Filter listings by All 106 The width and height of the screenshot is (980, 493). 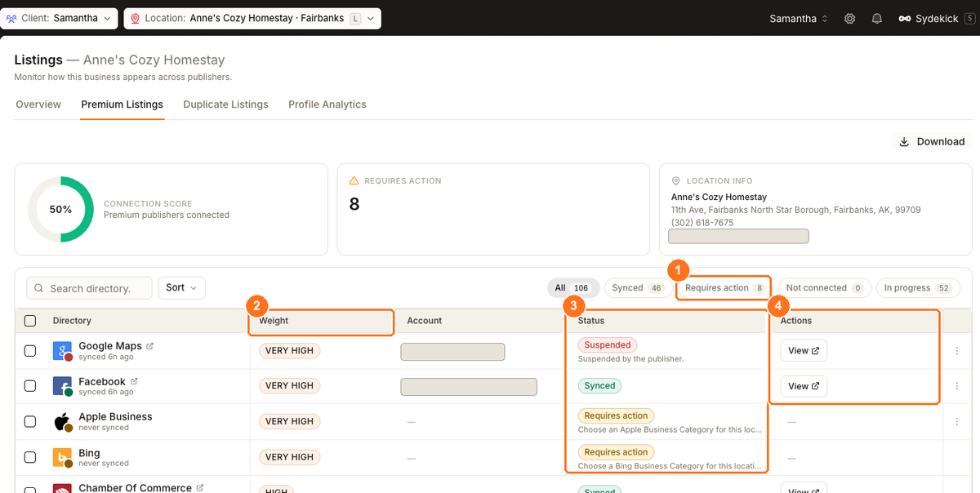click(574, 287)
